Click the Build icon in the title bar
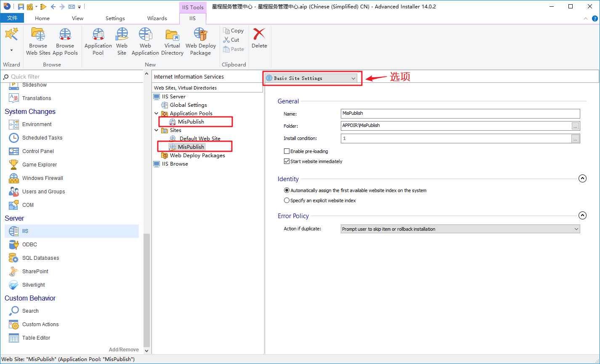The image size is (600, 364). pos(29,6)
